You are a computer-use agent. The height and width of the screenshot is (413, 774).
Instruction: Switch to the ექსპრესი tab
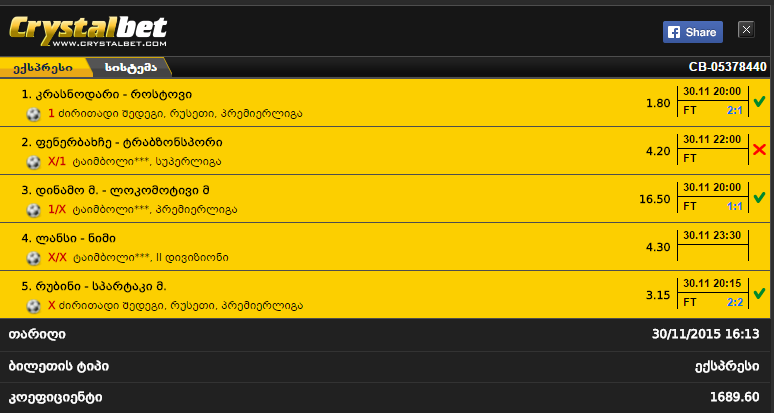[x=43, y=68]
